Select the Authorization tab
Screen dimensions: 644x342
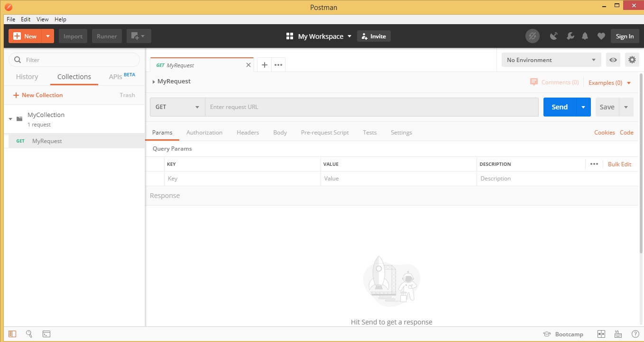(x=204, y=133)
